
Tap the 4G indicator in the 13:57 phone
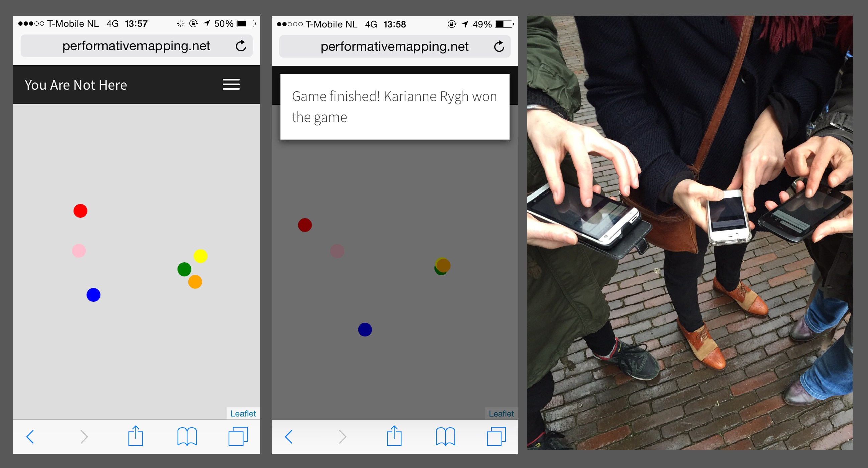[x=112, y=24]
